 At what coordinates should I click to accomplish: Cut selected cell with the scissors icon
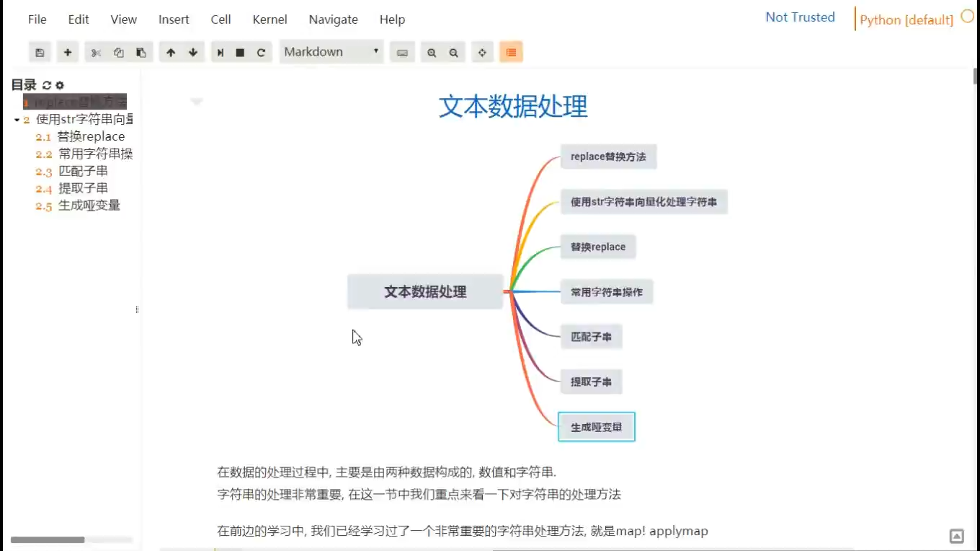(96, 53)
